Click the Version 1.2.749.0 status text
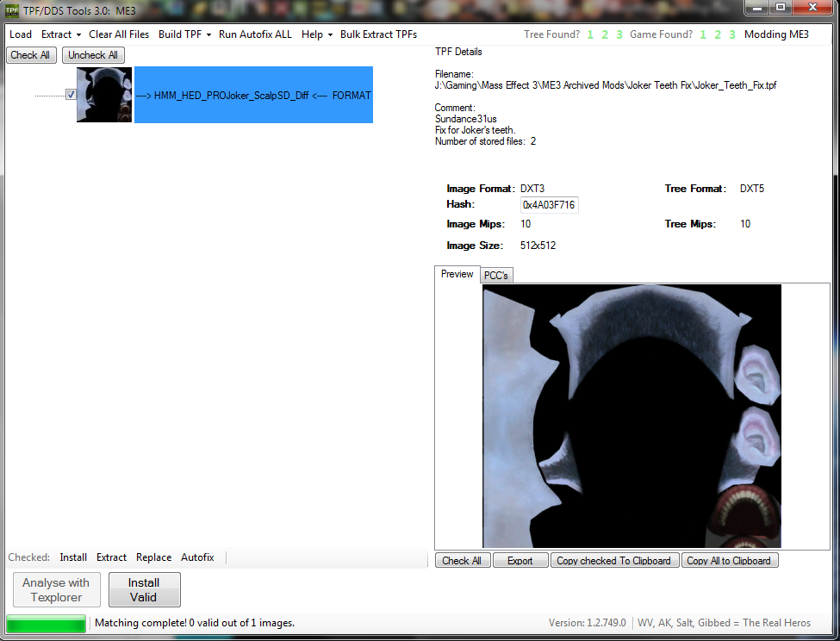 pyautogui.click(x=588, y=623)
